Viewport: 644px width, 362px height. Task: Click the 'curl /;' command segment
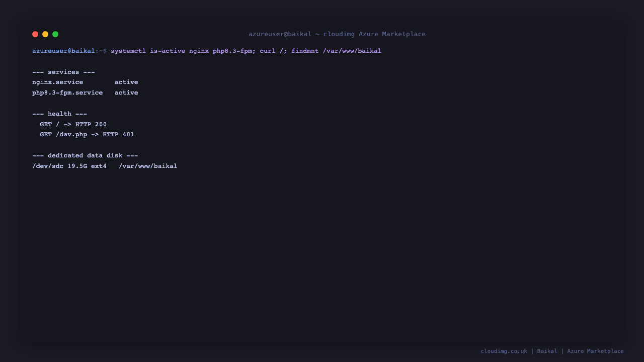tap(274, 51)
